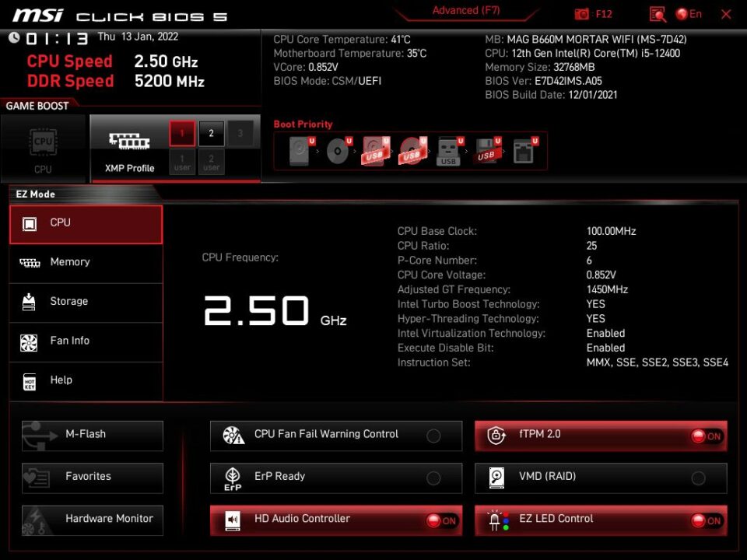The image size is (747, 560).
Task: Select the hard disk boot priority device
Action: 300,150
